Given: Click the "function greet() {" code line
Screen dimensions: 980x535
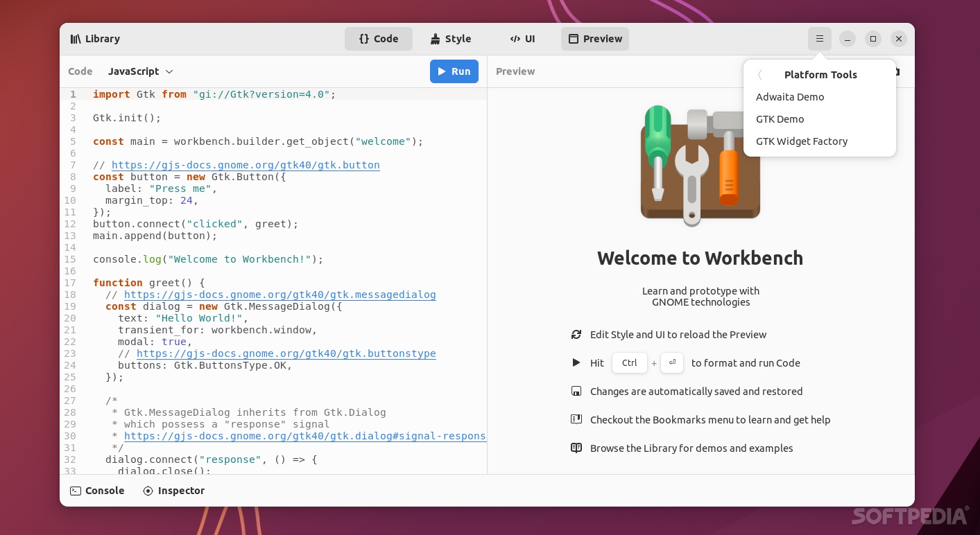Looking at the screenshot, I should (149, 283).
